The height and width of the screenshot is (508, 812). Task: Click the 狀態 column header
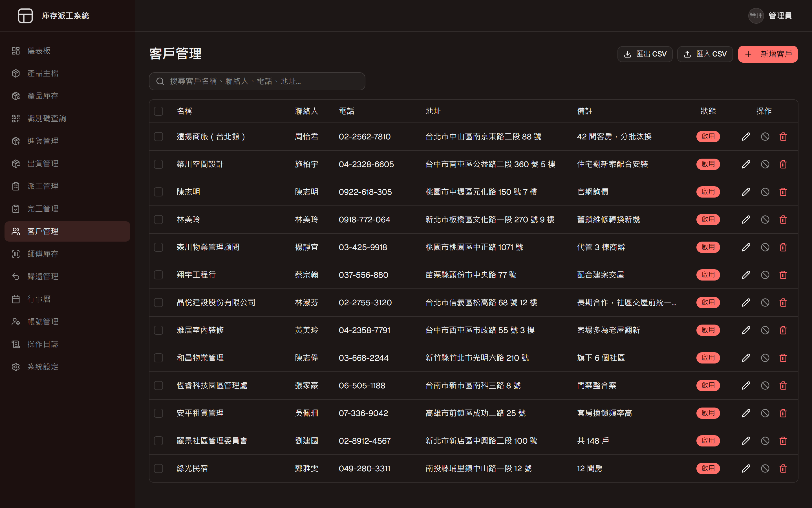tap(708, 111)
